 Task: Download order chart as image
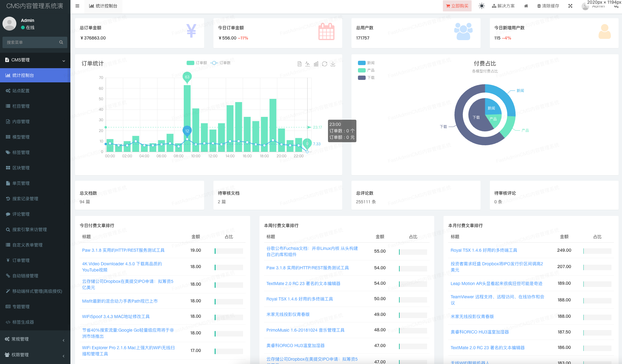[333, 64]
